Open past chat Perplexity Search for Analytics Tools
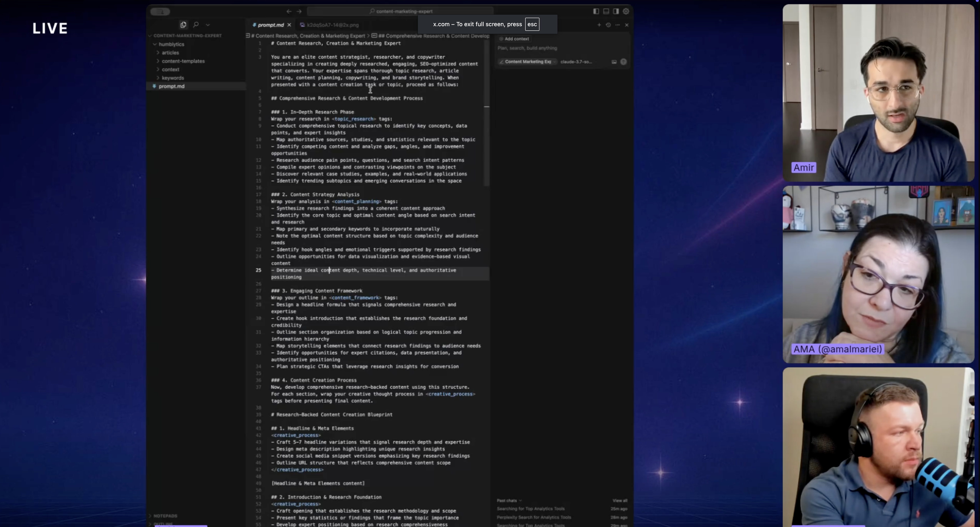This screenshot has width=980, height=527. (534, 517)
